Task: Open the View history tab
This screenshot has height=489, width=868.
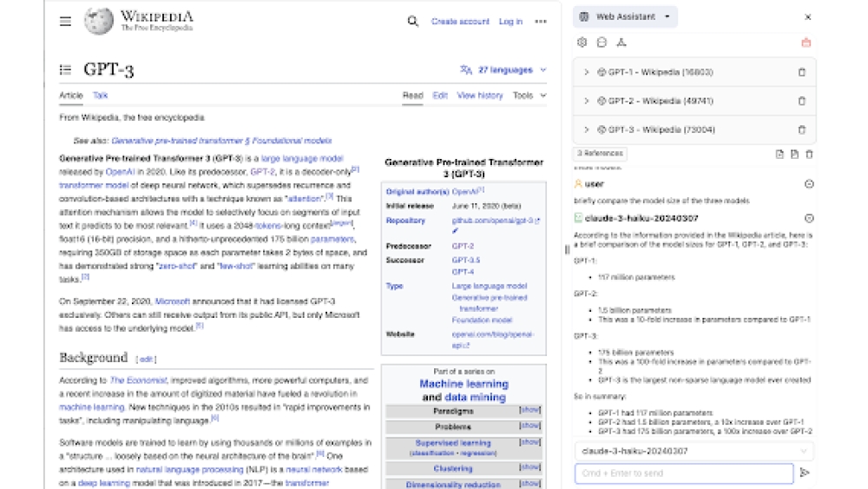Action: pos(479,96)
